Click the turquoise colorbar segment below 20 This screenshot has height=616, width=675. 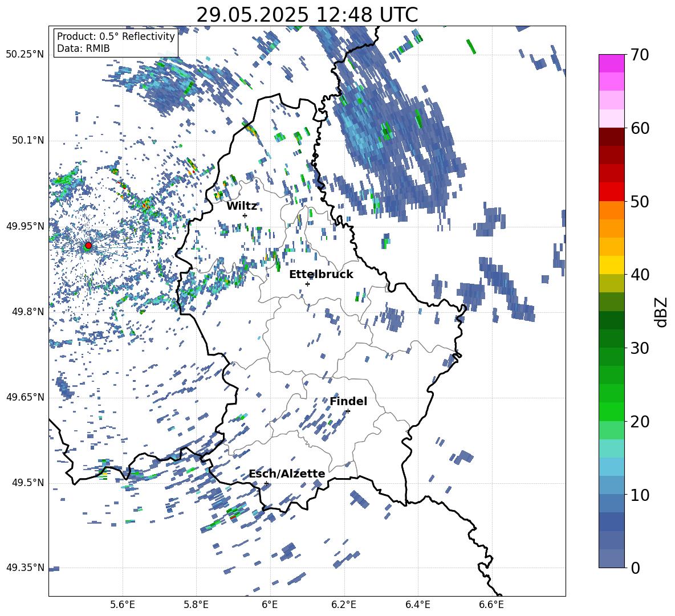click(x=611, y=448)
